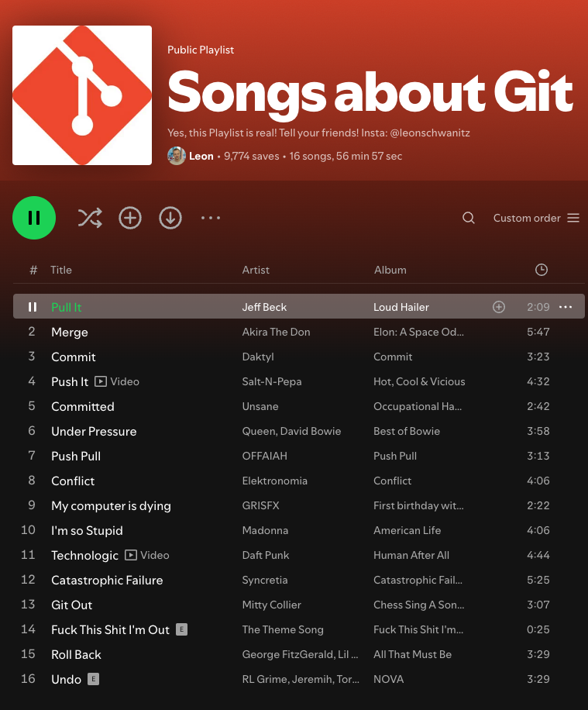Click explicit badge on Fuck This Shit I'm Out

[x=181, y=629]
